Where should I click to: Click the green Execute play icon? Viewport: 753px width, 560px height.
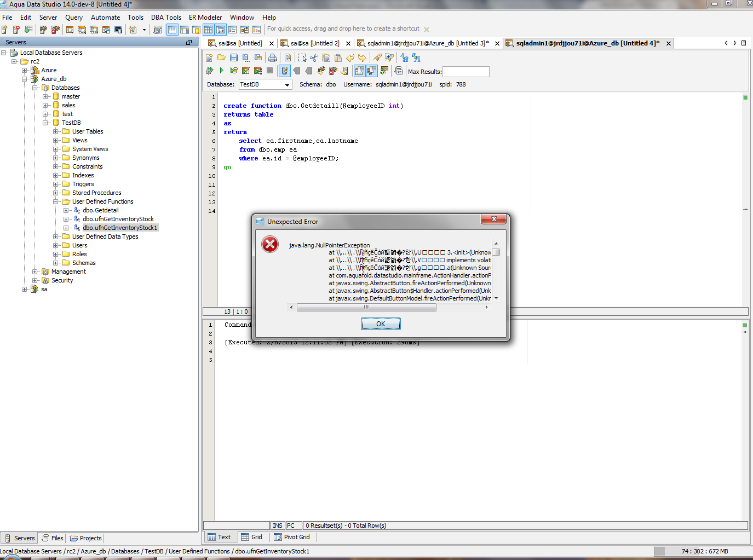(x=221, y=71)
